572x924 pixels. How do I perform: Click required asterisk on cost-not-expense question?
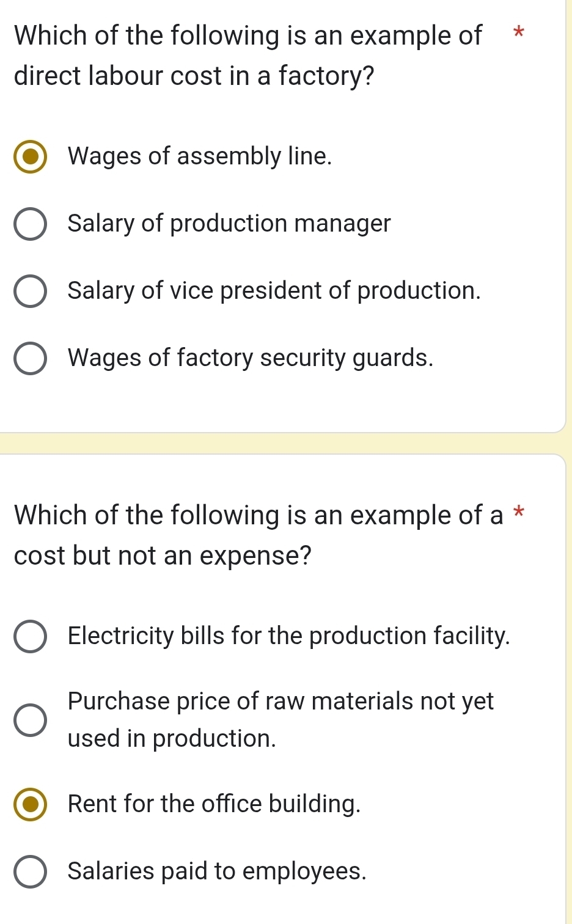(x=518, y=512)
